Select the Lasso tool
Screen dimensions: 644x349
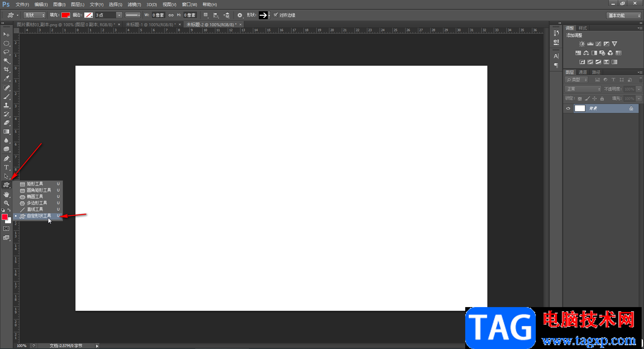[x=6, y=52]
